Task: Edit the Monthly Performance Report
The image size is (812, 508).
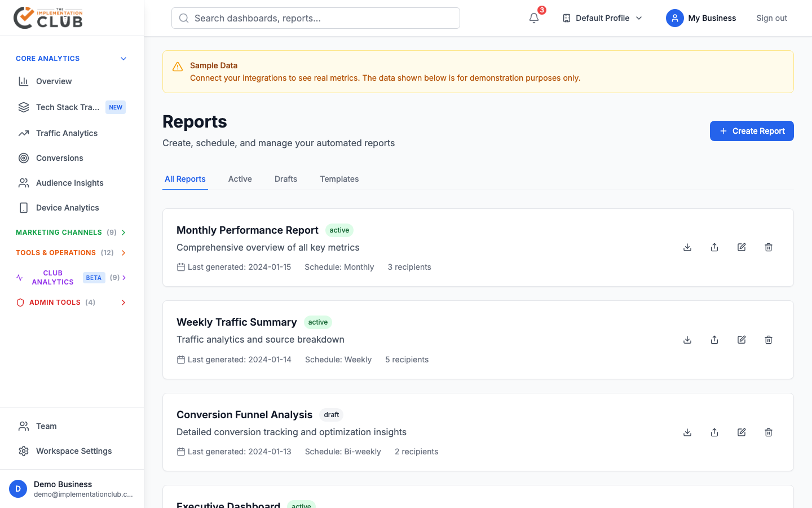Action: (742, 247)
